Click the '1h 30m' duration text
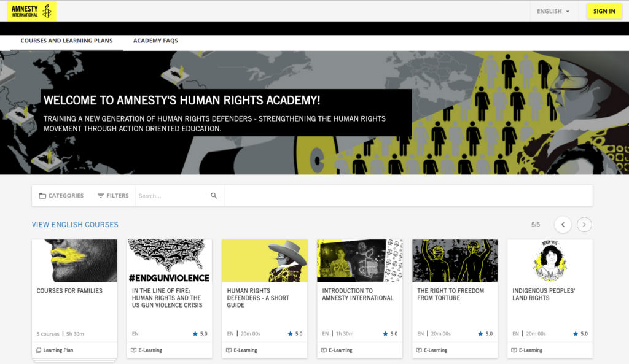Image resolution: width=629 pixels, height=364 pixels. point(345,333)
